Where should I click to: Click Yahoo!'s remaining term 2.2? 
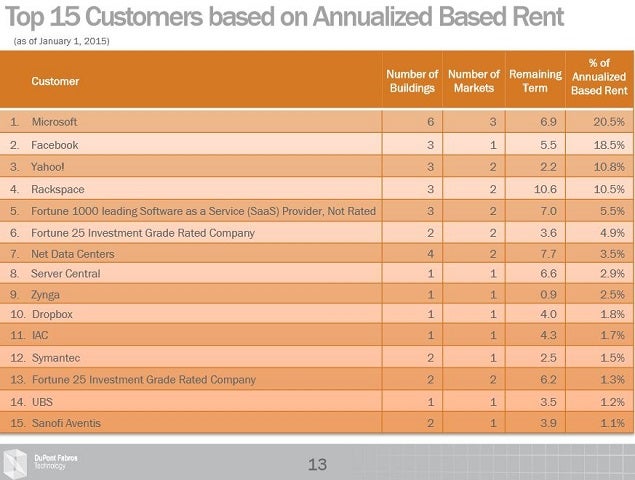[548, 167]
